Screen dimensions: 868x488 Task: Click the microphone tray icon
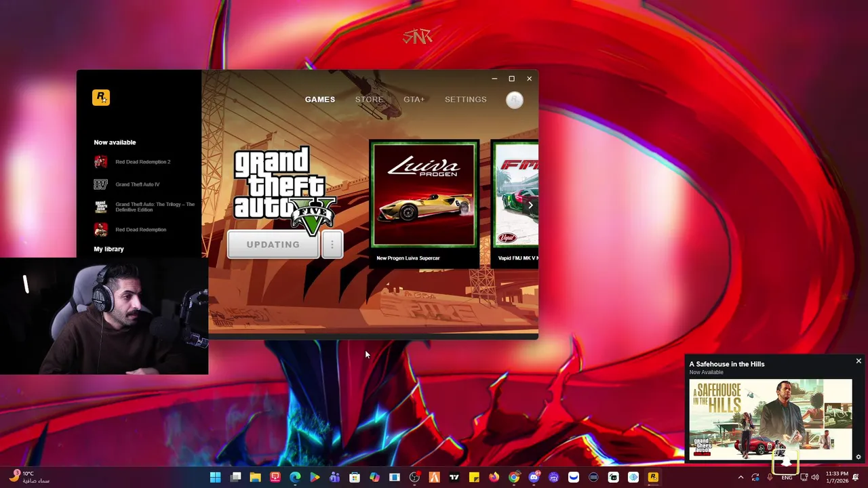pyautogui.click(x=770, y=477)
